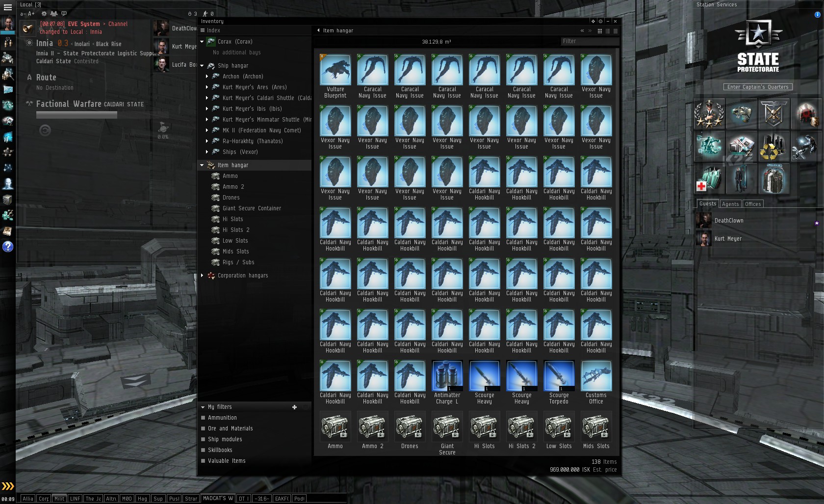
Task: Select the Customs Office item
Action: click(x=596, y=382)
